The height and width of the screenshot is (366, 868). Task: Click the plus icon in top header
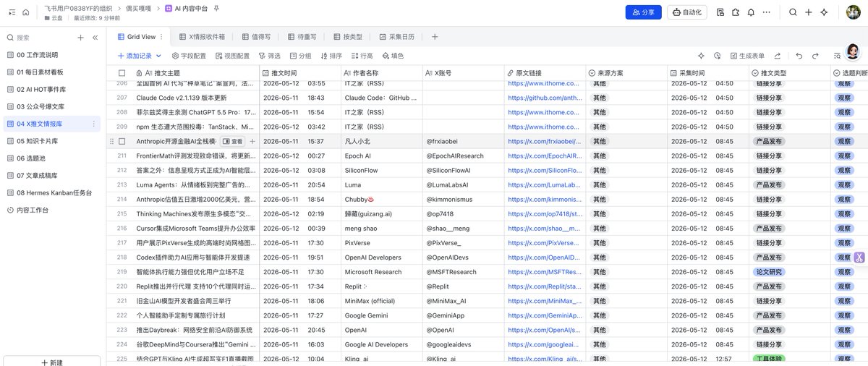pyautogui.click(x=809, y=12)
